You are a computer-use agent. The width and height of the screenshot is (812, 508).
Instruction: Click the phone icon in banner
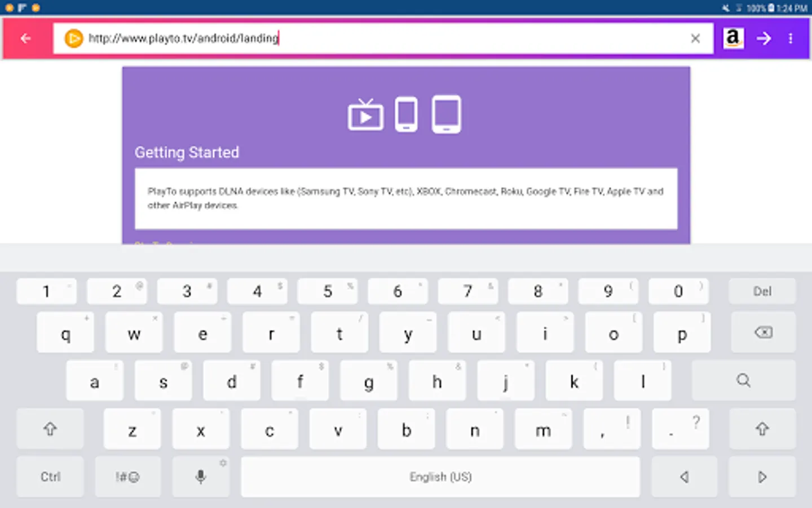(406, 115)
